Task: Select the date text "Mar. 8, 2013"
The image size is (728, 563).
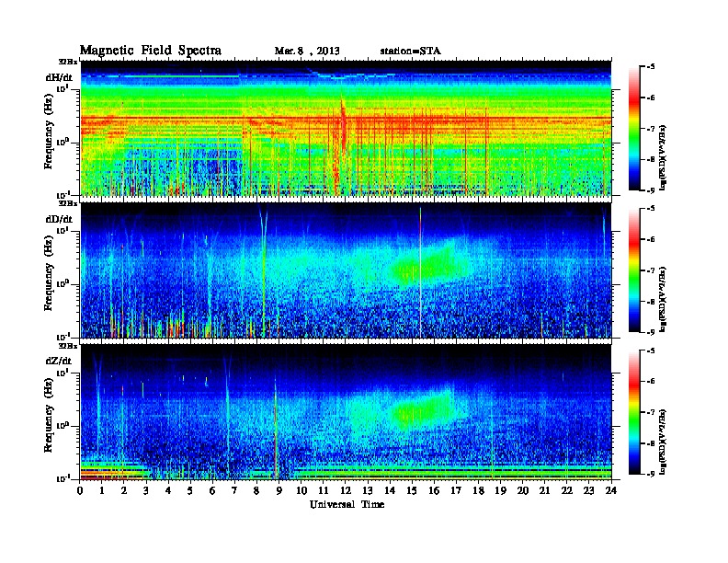Action: coord(307,52)
